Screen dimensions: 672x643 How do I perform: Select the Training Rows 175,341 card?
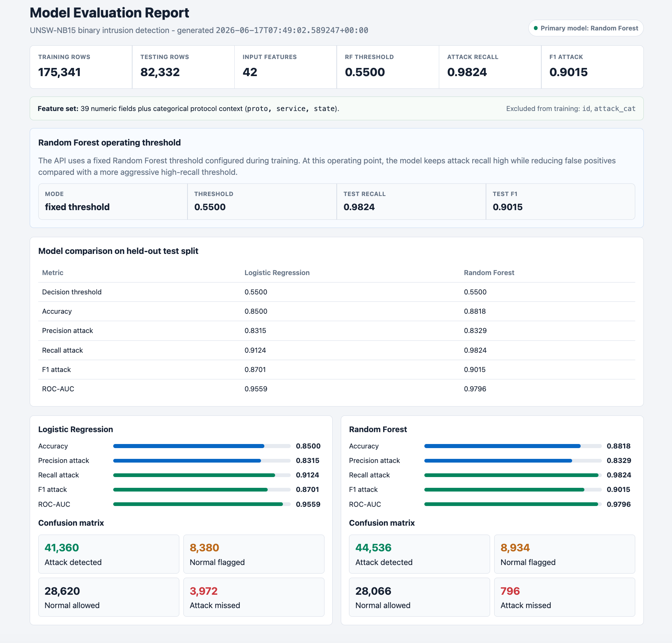(81, 67)
